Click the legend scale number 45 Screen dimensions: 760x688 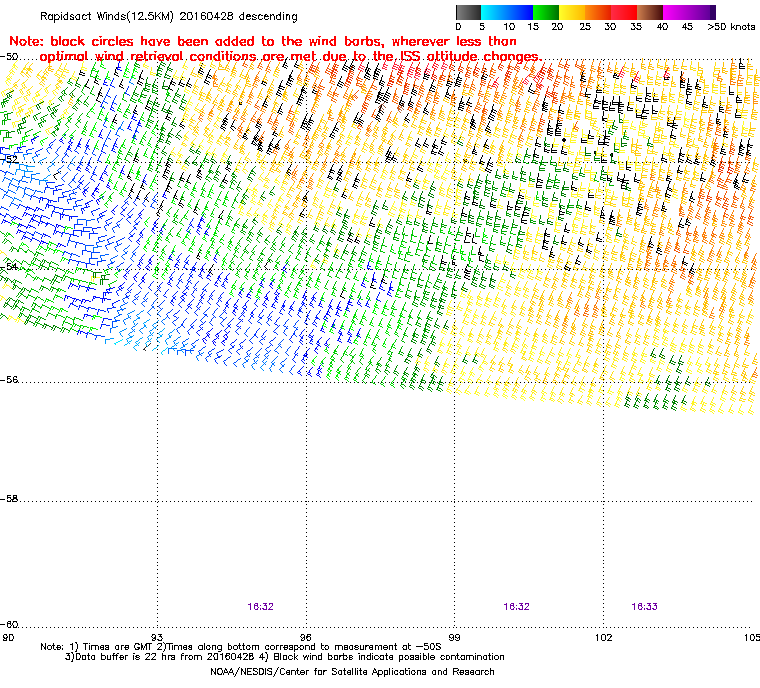tap(687, 27)
